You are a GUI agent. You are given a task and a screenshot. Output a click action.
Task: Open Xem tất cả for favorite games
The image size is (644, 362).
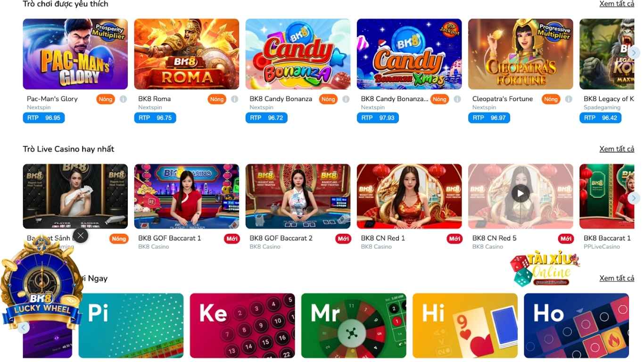click(617, 4)
